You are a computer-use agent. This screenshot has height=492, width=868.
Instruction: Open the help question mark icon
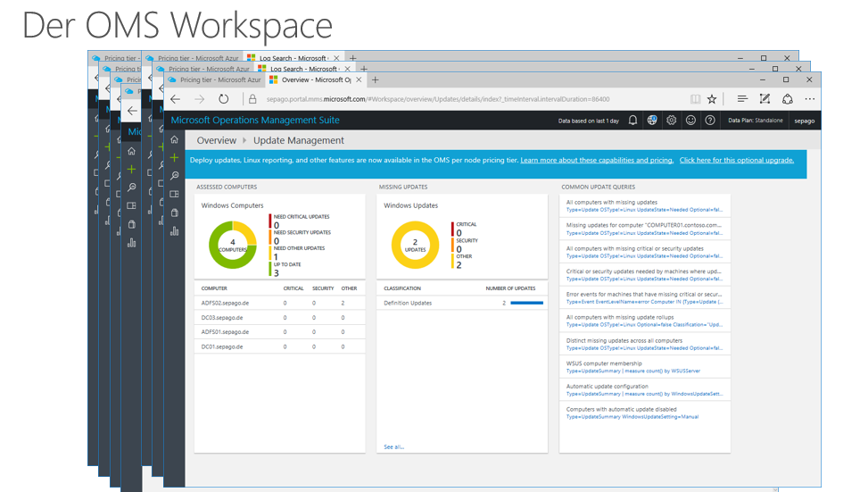[710, 121]
